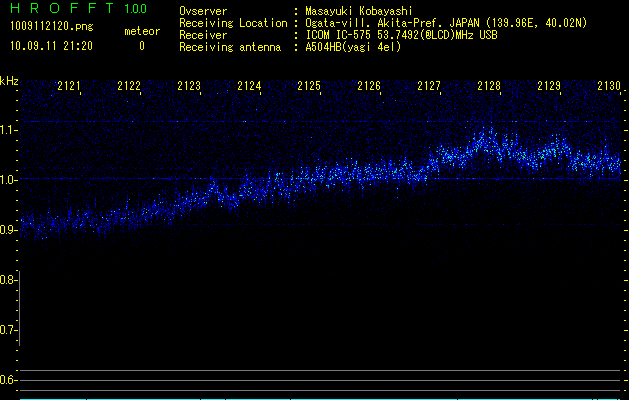Select the meteor count value 0

coord(141,46)
